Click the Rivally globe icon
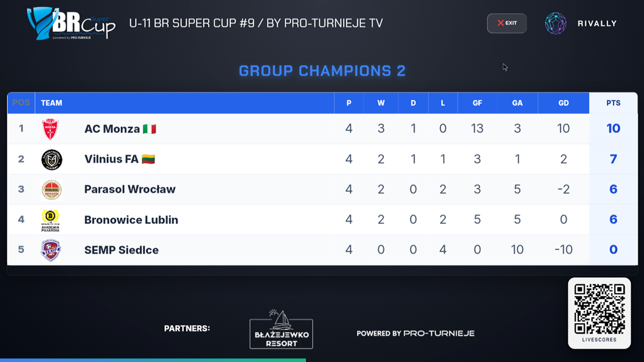The width and height of the screenshot is (644, 362). pyautogui.click(x=555, y=23)
